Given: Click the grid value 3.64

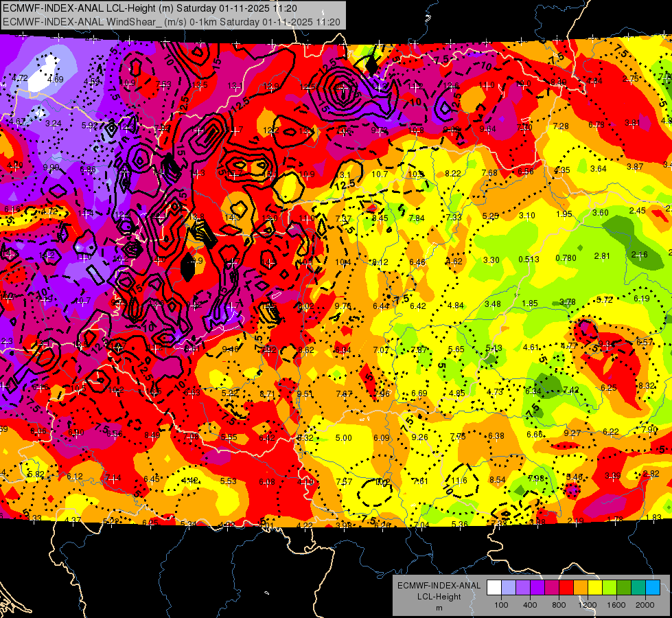Looking at the screenshot, I should coord(599,168).
